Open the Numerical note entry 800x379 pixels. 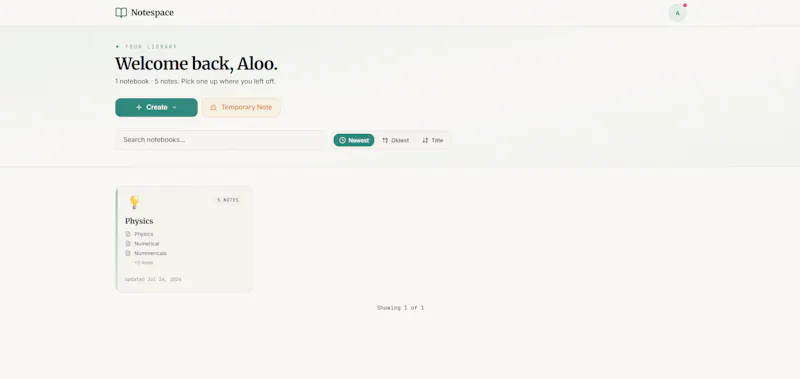[x=146, y=244]
